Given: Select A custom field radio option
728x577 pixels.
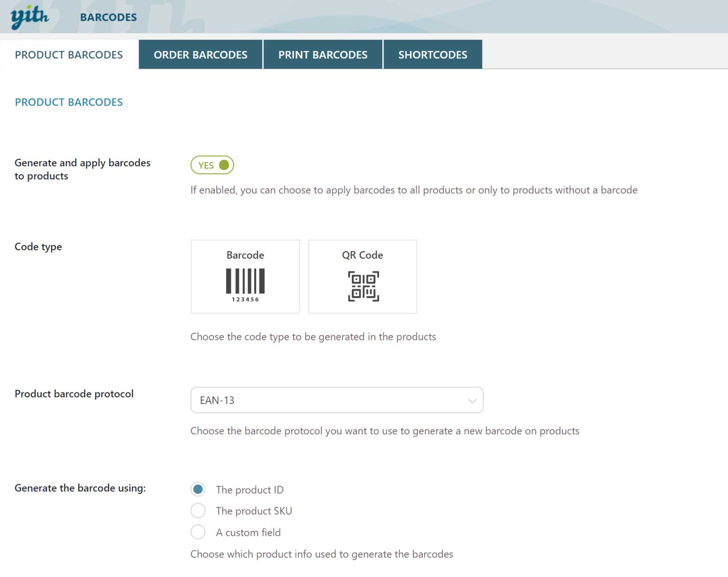Looking at the screenshot, I should [198, 532].
